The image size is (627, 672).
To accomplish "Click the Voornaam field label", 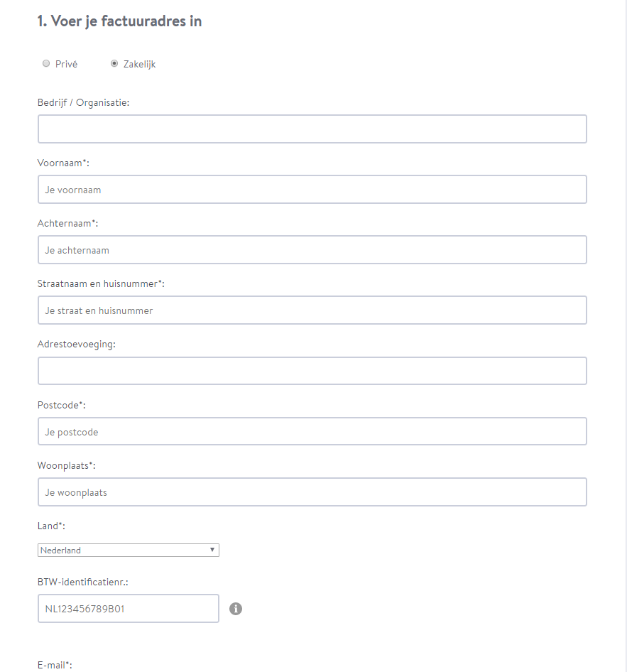I will pyautogui.click(x=63, y=163).
